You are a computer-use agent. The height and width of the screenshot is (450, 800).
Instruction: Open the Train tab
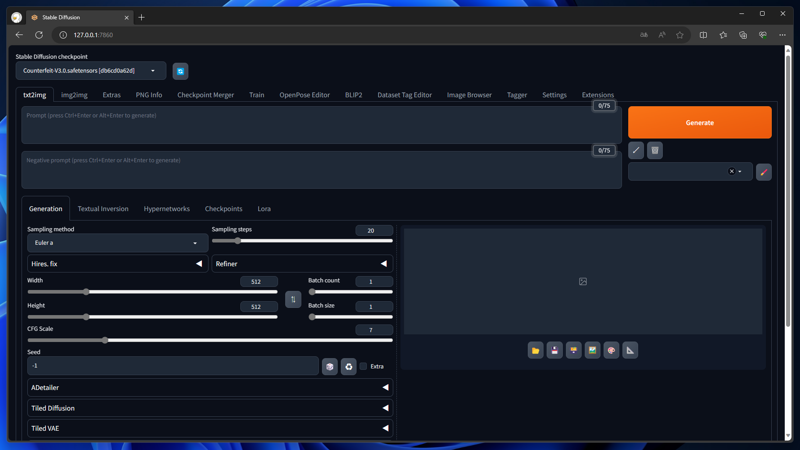[x=257, y=95]
